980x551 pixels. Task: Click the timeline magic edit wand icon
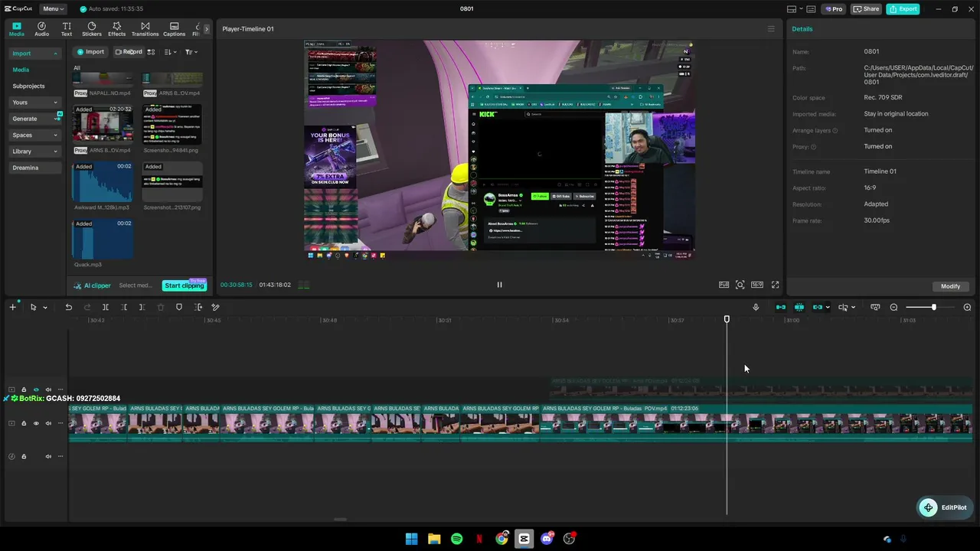215,307
